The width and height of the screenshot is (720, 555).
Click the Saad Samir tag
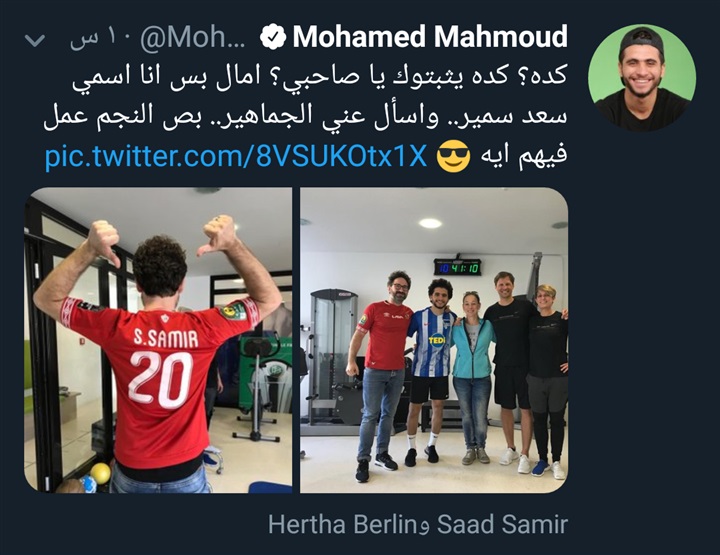coord(502,524)
